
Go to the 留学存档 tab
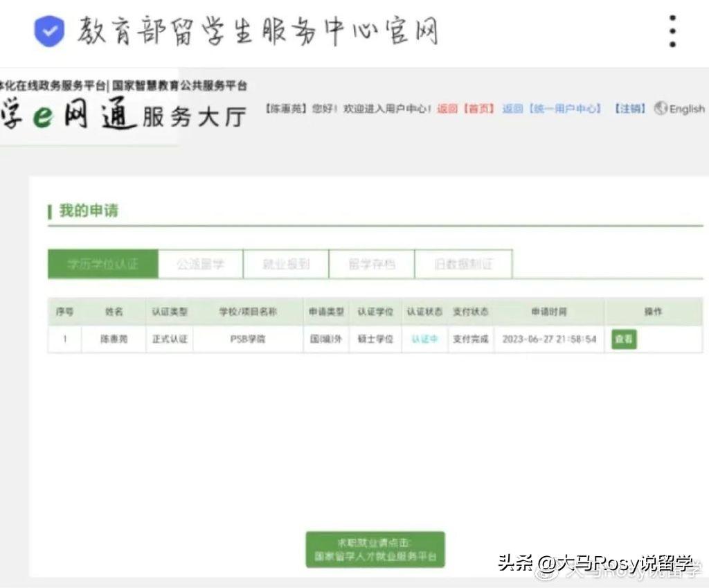(371, 265)
